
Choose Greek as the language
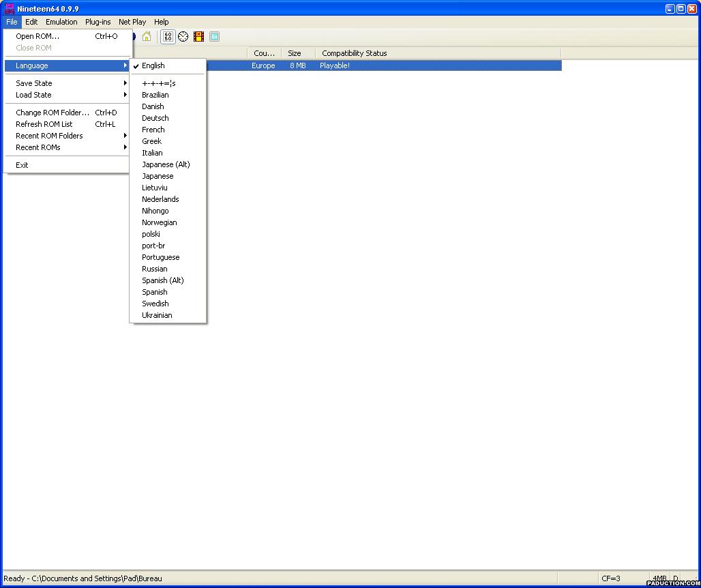point(168,141)
